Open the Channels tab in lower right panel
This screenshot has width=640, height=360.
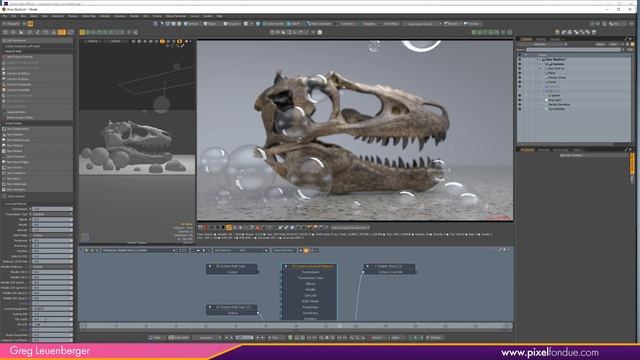544,150
